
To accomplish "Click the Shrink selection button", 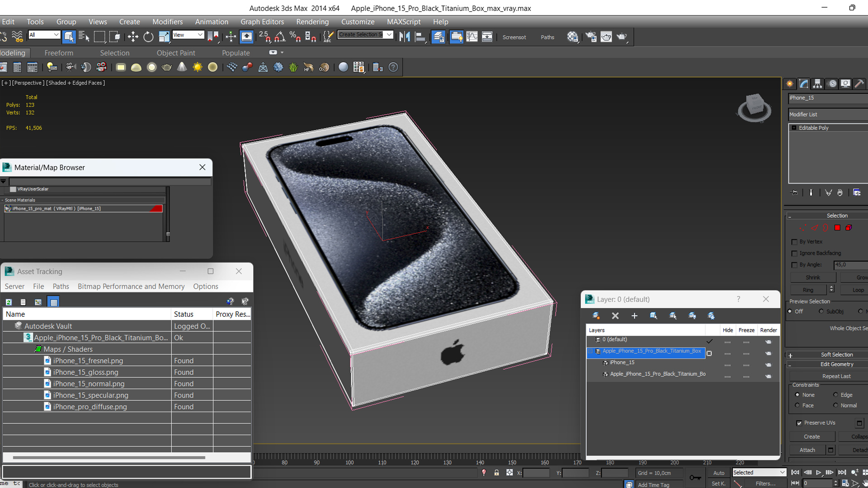I will point(813,277).
